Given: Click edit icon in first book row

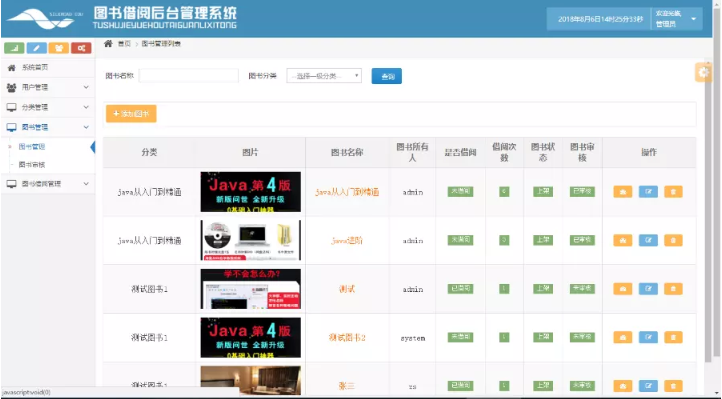Looking at the screenshot, I should point(648,192).
